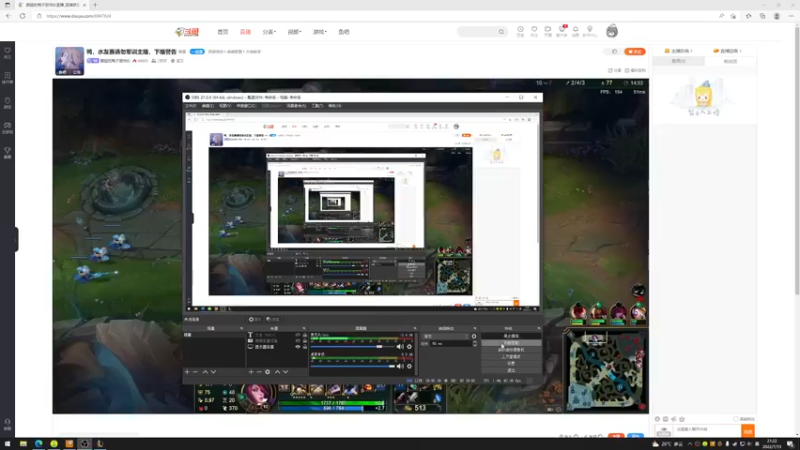Pop out the OBS Audio Mixer dock panel
The image size is (800, 450).
click(x=414, y=329)
